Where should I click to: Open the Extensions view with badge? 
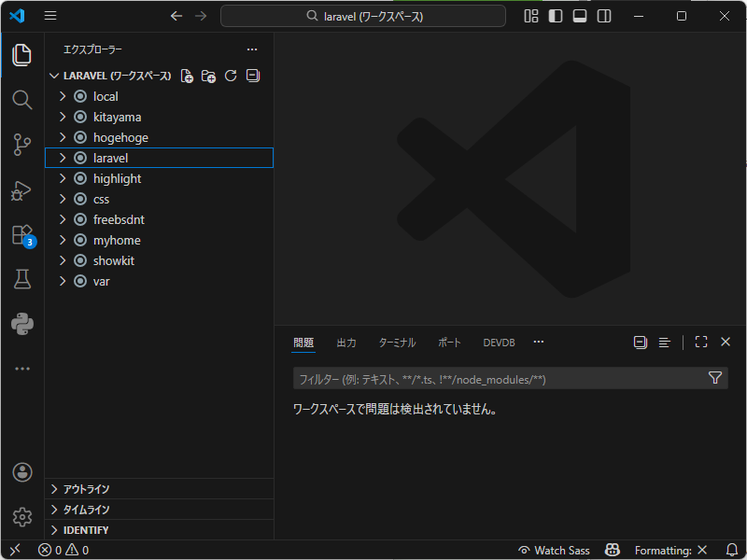pos(22,235)
